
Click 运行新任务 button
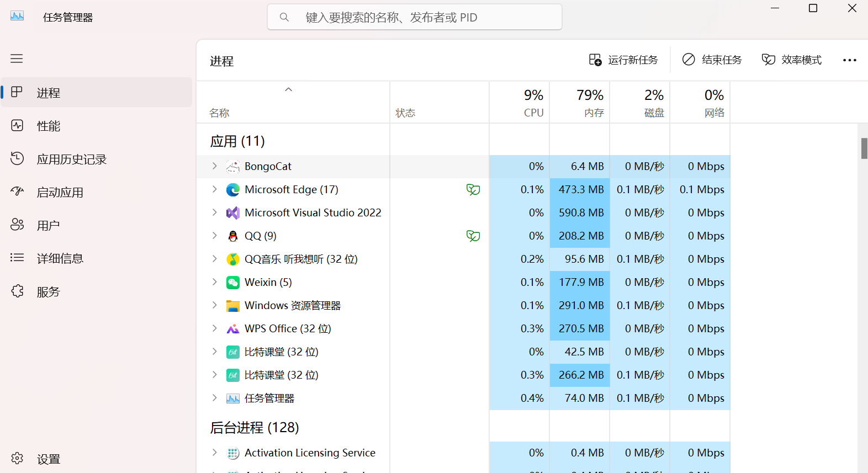[x=623, y=60]
